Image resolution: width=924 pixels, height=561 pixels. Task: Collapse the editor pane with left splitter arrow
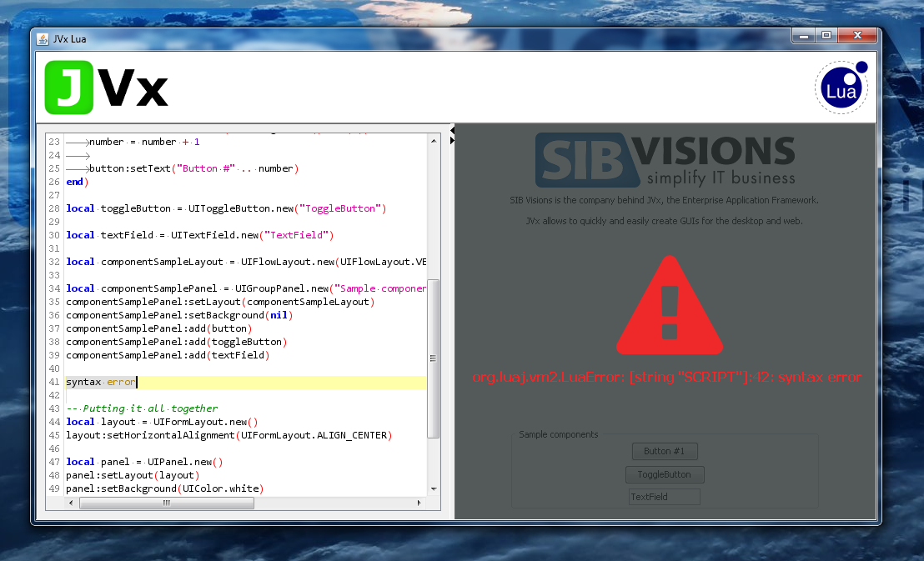[x=452, y=130]
